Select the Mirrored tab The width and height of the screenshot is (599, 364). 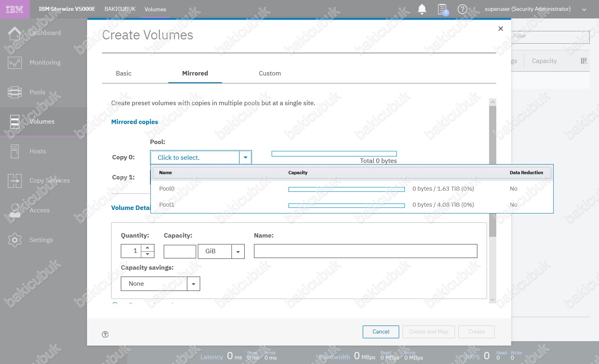(195, 73)
